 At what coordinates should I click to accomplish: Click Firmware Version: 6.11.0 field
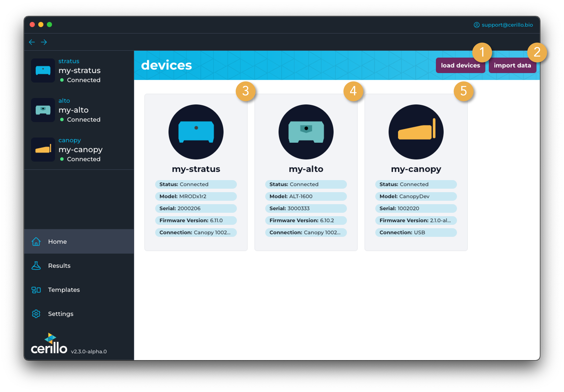coord(196,221)
